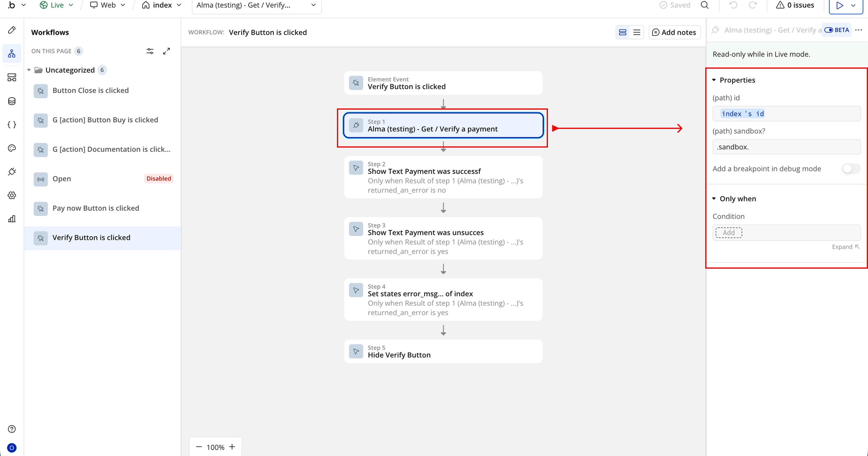Collapse the Properties section
This screenshot has width=868, height=456.
(x=714, y=80)
